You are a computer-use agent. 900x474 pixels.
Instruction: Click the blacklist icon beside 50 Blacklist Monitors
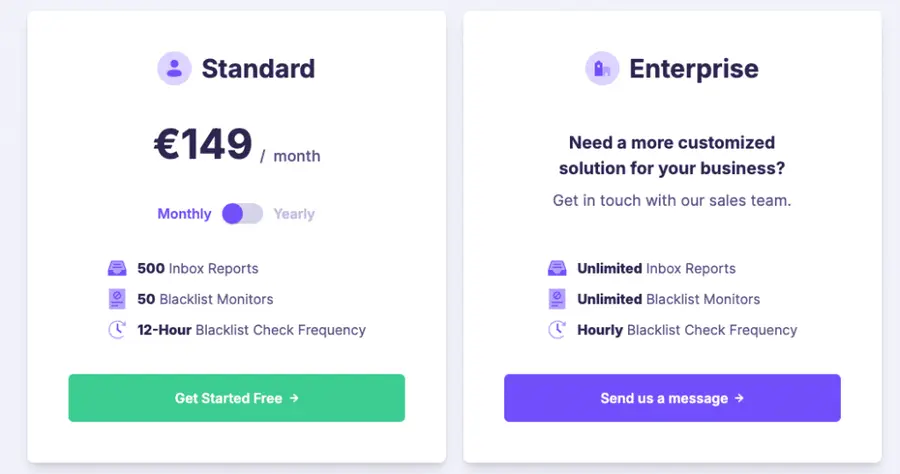(117, 299)
